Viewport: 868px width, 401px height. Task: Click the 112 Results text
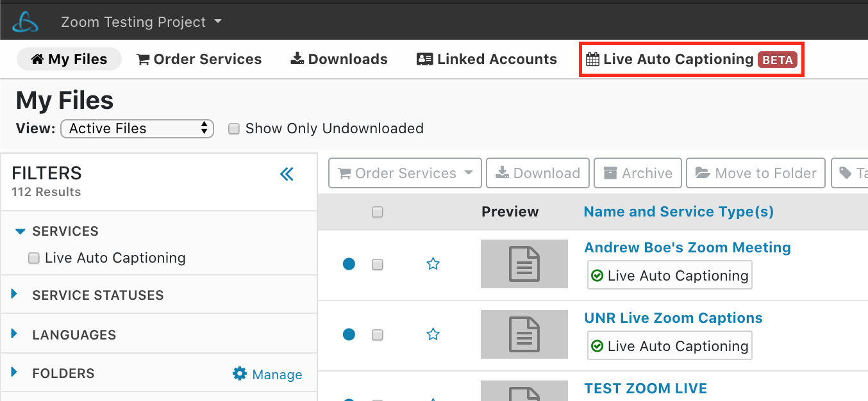46,192
